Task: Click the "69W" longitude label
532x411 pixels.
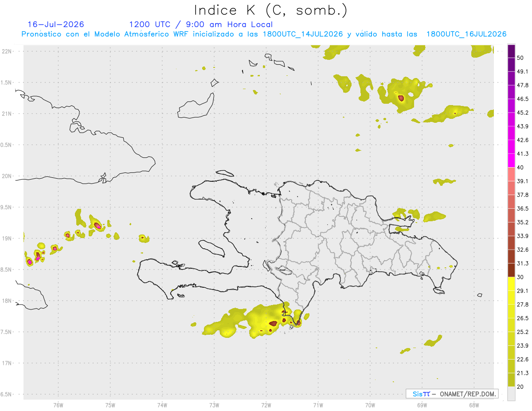Action: (x=422, y=404)
